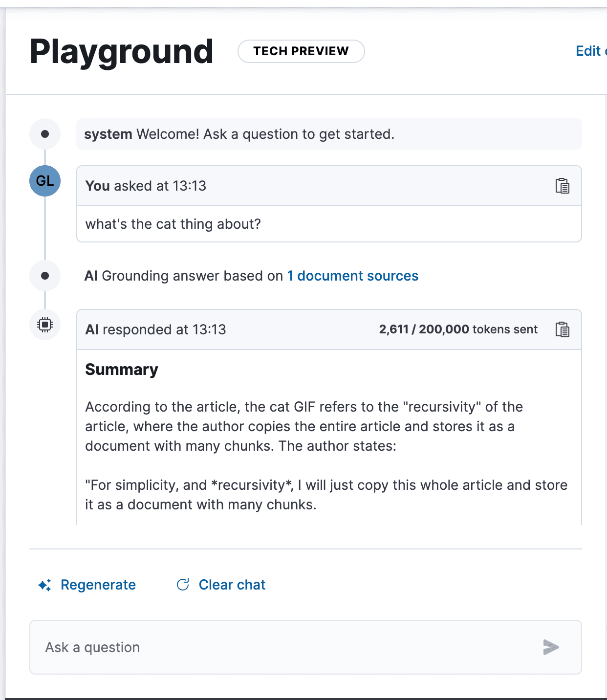The height and width of the screenshot is (700, 607).
Task: Select the Summary heading in the response
Action: [122, 370]
